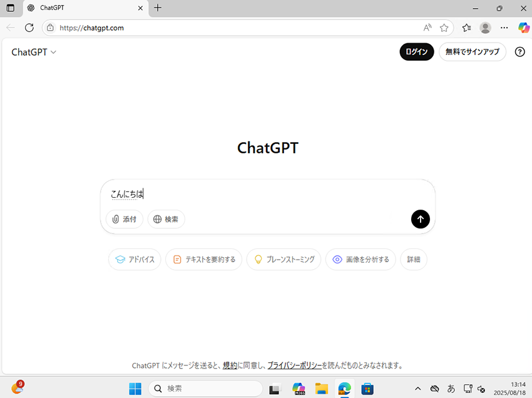Choose the 画像を分析する suggestion chip

[x=361, y=259]
